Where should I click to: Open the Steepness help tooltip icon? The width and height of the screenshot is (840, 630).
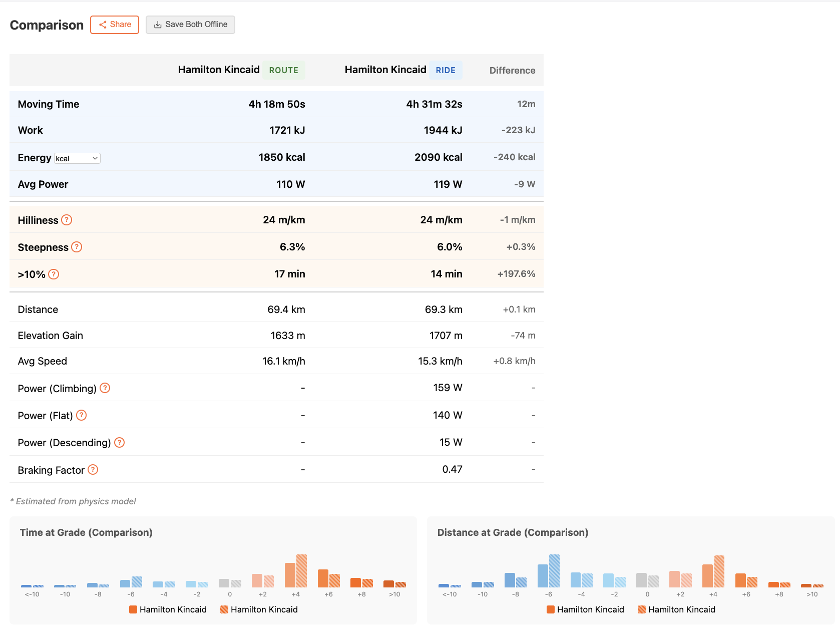pos(77,247)
